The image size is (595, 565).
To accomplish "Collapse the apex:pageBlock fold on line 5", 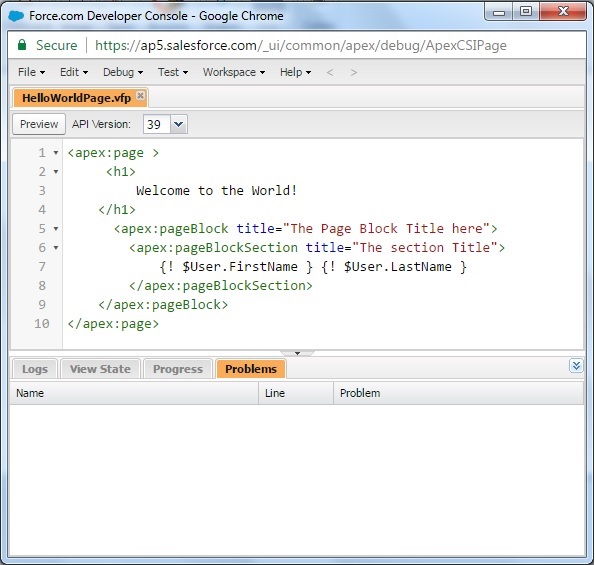I will click(x=56, y=229).
